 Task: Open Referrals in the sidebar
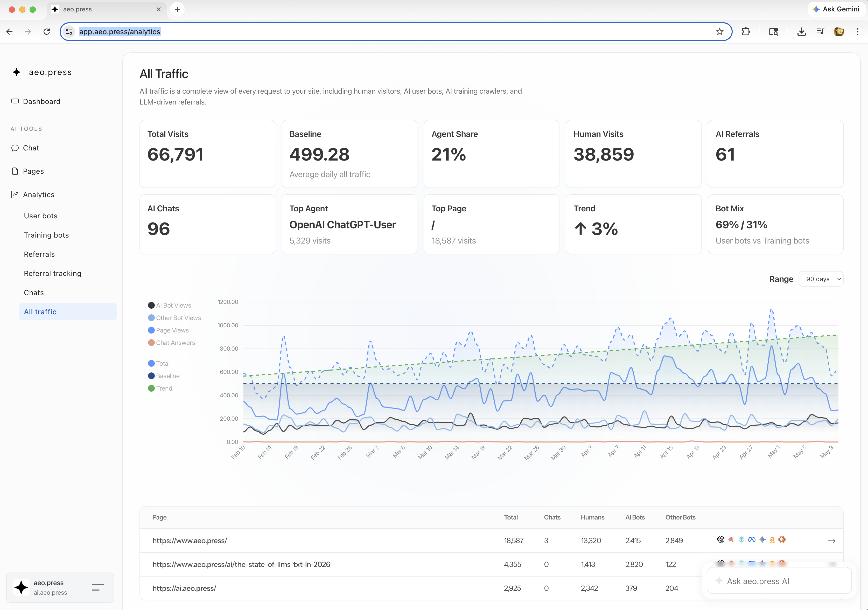[39, 254]
